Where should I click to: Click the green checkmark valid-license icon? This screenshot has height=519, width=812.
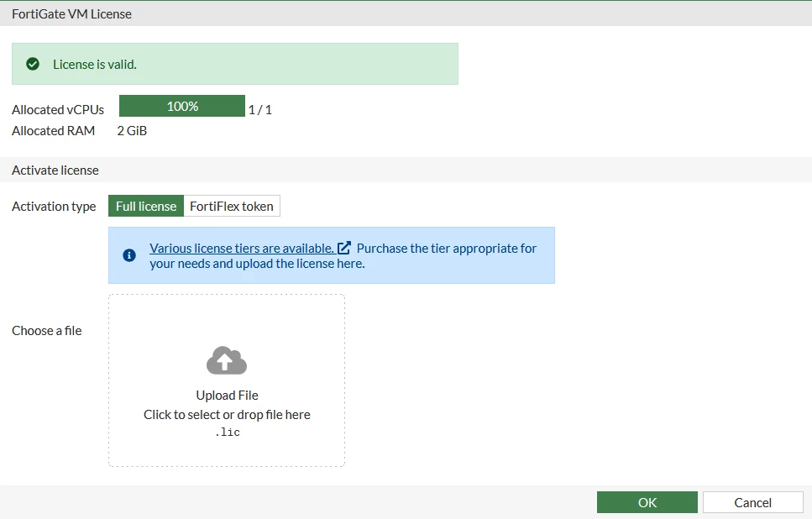33,64
